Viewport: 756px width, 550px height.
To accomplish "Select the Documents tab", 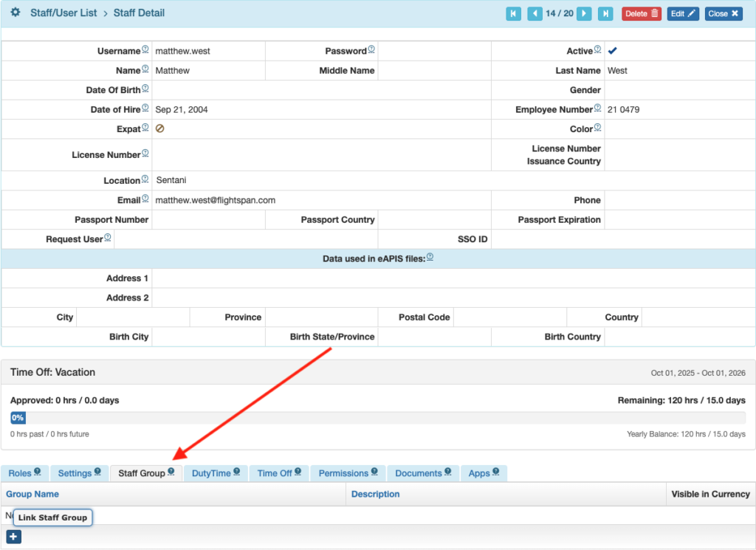I will [422, 473].
